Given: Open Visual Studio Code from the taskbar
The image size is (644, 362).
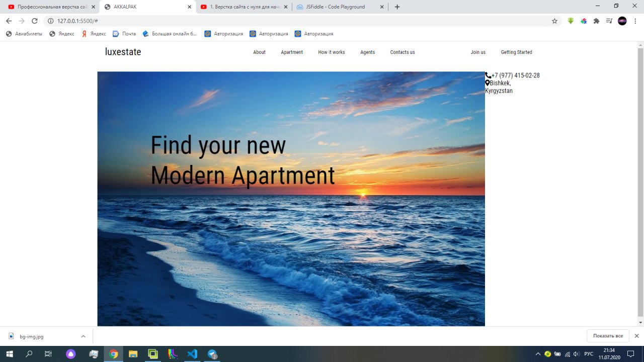Looking at the screenshot, I should [192, 354].
